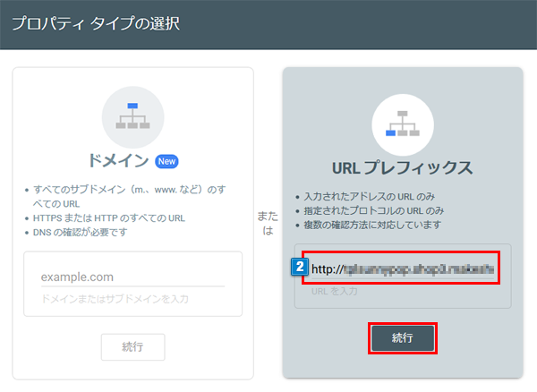Click the URL field containing http:// address
Screen dimensions: 537x392
[x=403, y=268]
